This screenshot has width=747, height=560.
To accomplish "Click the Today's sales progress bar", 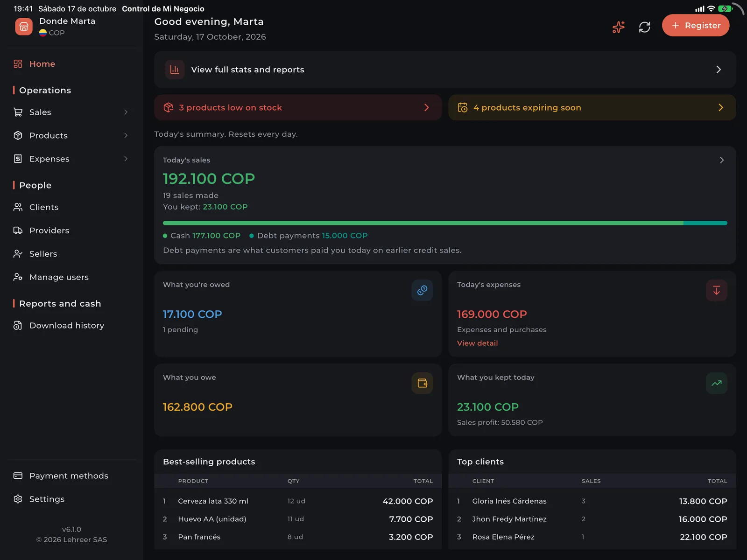I will pyautogui.click(x=445, y=223).
